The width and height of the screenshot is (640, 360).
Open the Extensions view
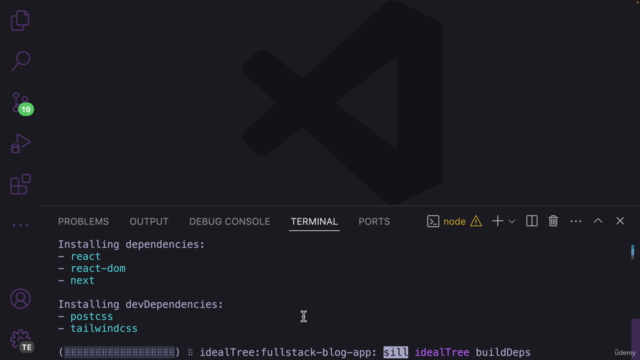click(20, 184)
